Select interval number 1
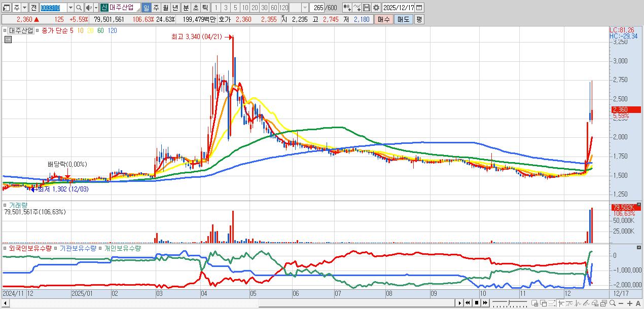 (216, 8)
